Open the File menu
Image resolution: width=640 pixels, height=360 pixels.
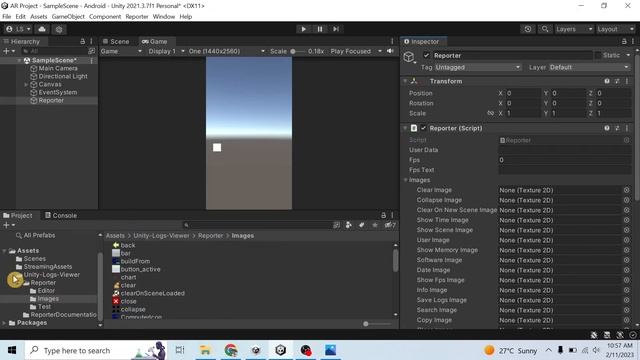(7, 17)
